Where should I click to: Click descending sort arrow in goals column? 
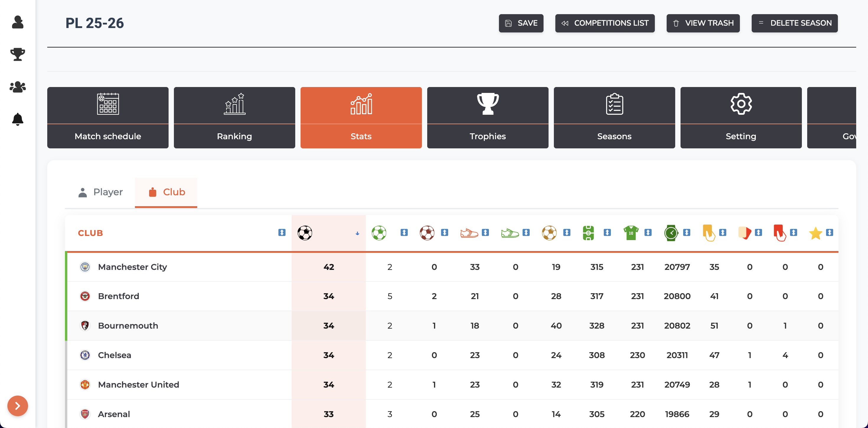click(357, 233)
